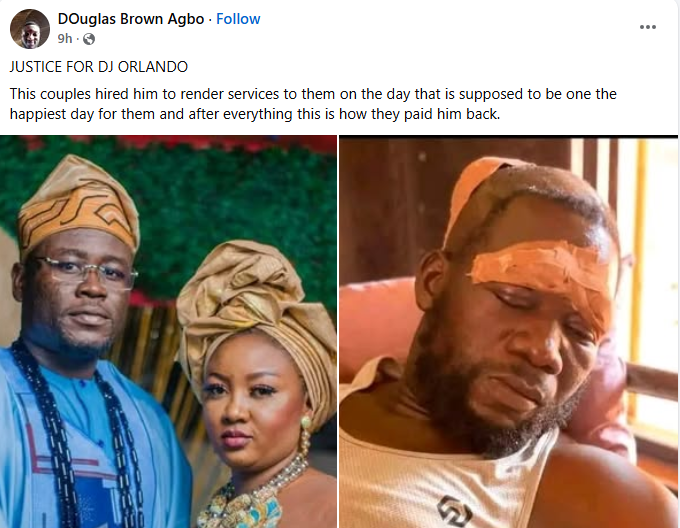Open the couple's wedding photo on left
The image size is (680, 528).
(168, 332)
